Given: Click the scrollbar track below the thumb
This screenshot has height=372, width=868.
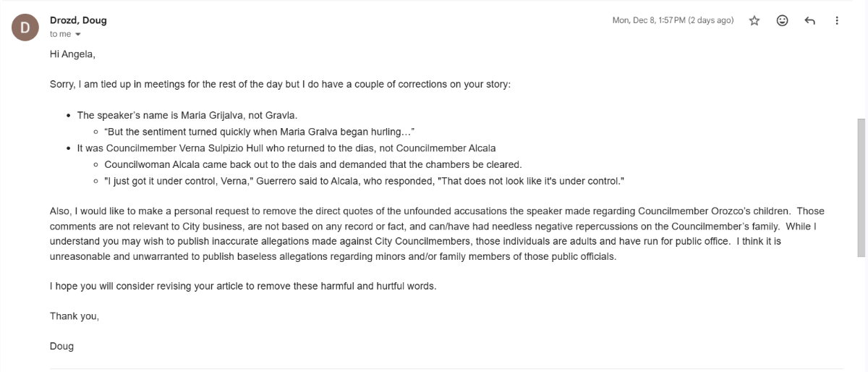Looking at the screenshot, I should click(x=861, y=311).
